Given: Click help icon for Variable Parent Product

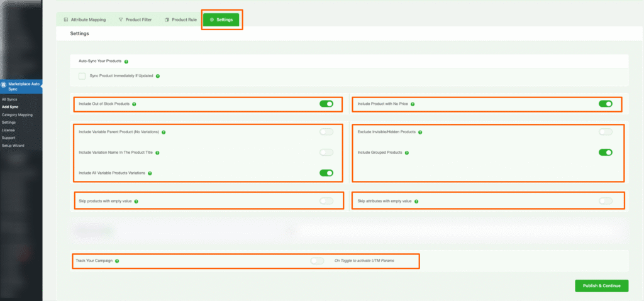Looking at the screenshot, I should [164, 132].
